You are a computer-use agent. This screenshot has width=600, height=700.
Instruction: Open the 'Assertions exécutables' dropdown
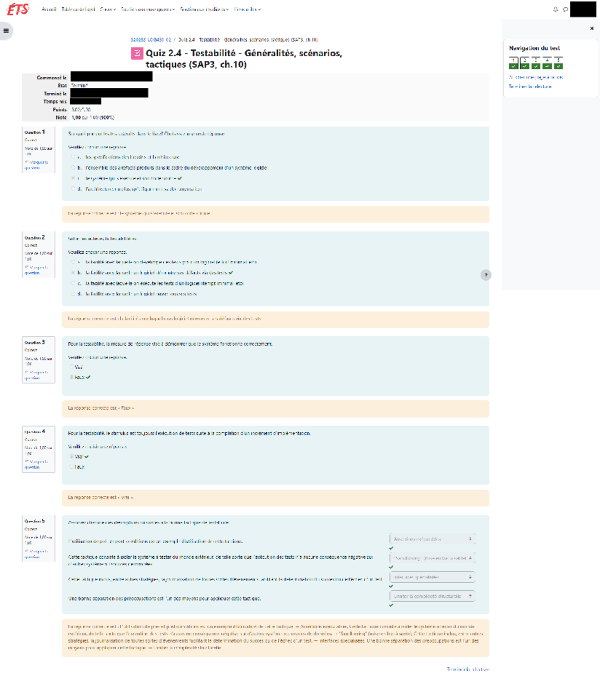[433, 539]
